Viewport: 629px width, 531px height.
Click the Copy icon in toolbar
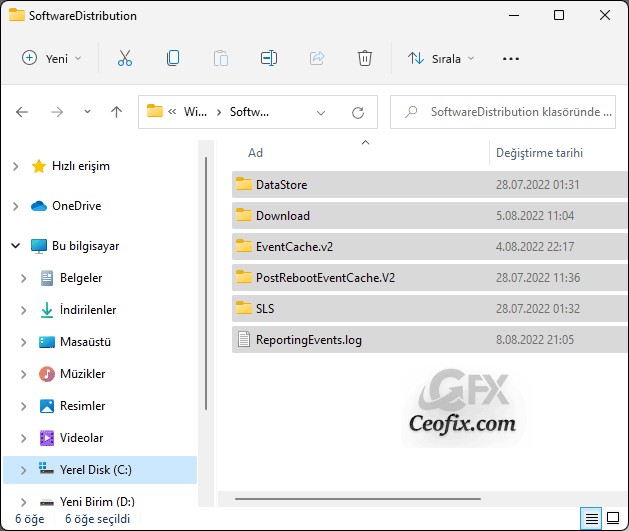(x=173, y=58)
